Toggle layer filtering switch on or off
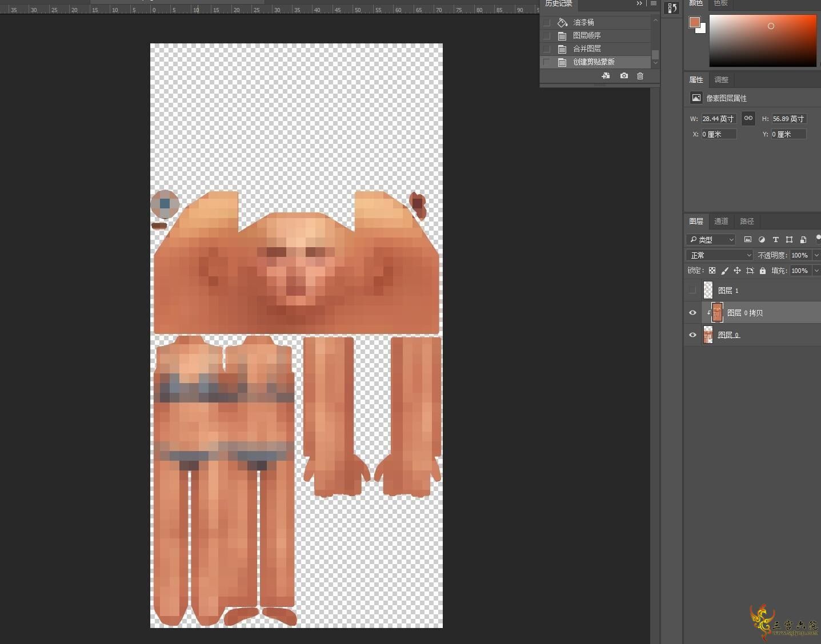821x644 pixels. (818, 239)
